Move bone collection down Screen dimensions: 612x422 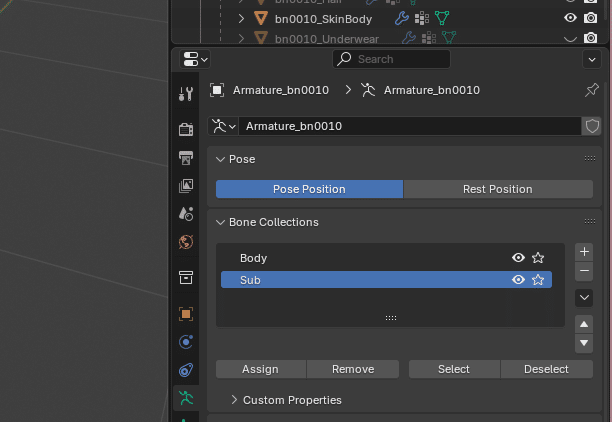(x=584, y=343)
